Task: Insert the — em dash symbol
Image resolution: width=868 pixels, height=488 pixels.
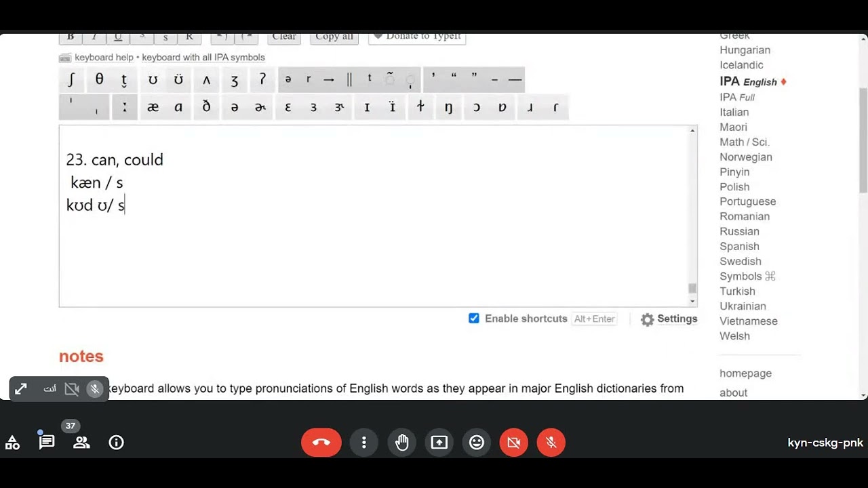Action: 515,79
